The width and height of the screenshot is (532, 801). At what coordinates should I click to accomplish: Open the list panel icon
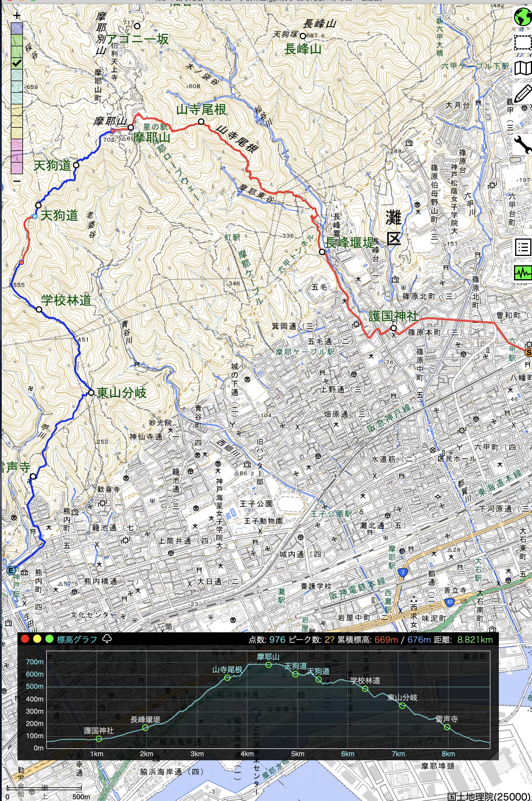point(523,247)
